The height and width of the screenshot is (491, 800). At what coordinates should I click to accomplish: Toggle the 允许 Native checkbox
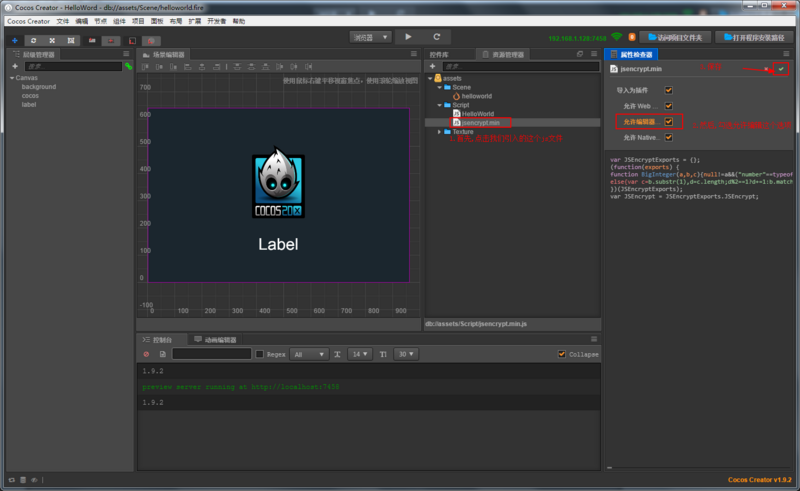tap(668, 138)
